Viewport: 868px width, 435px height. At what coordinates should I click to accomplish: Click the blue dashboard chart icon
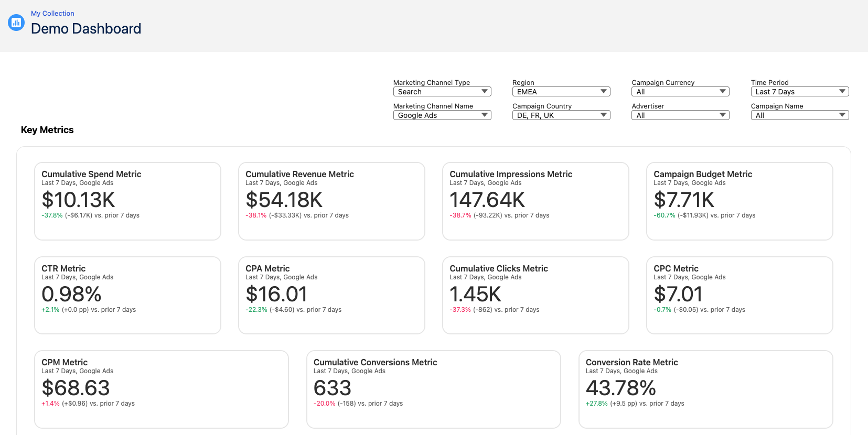[x=16, y=23]
